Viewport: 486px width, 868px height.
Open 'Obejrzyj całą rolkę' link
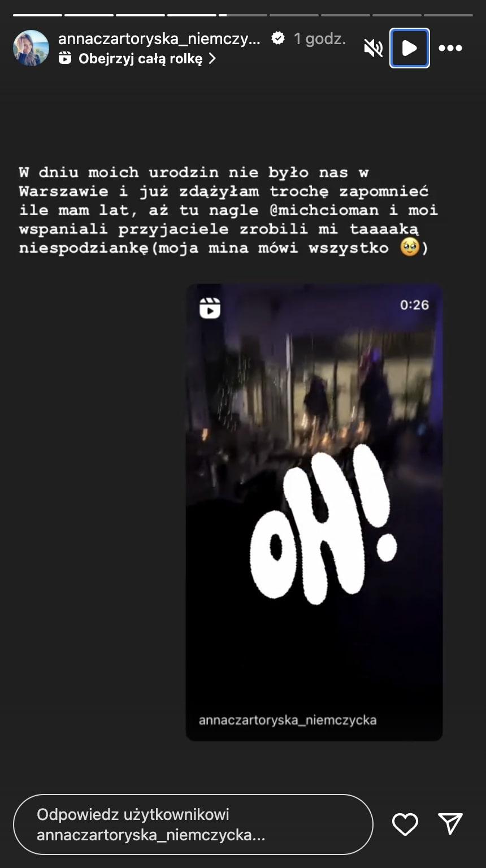tap(140, 58)
